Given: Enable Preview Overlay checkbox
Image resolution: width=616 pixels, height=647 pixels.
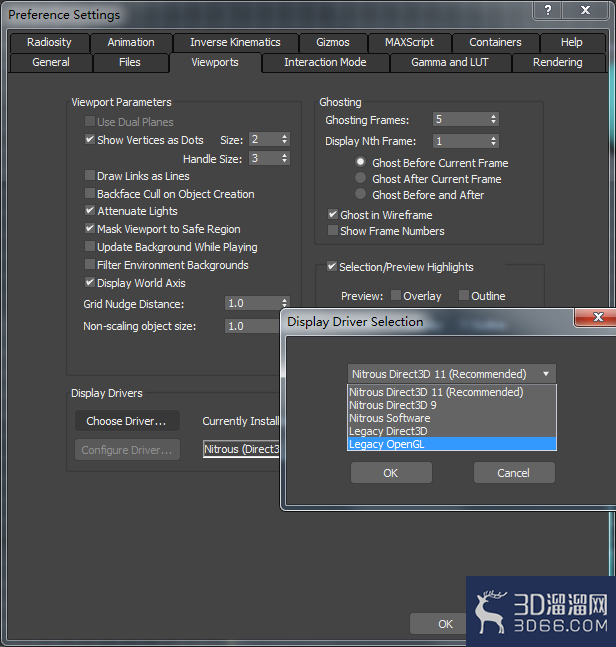Looking at the screenshot, I should tap(396, 295).
